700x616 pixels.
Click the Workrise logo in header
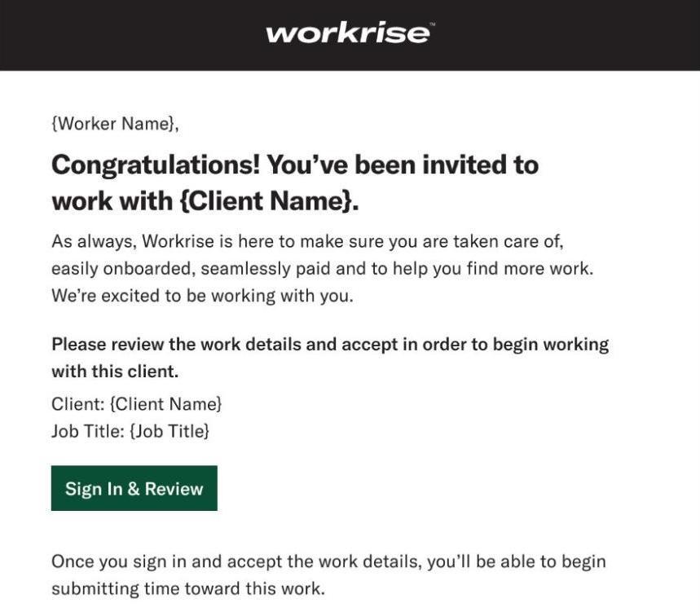[347, 33]
